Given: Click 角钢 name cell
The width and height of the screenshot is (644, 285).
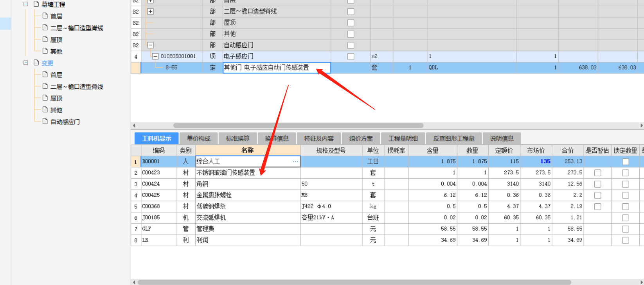Looking at the screenshot, I should [x=248, y=184].
